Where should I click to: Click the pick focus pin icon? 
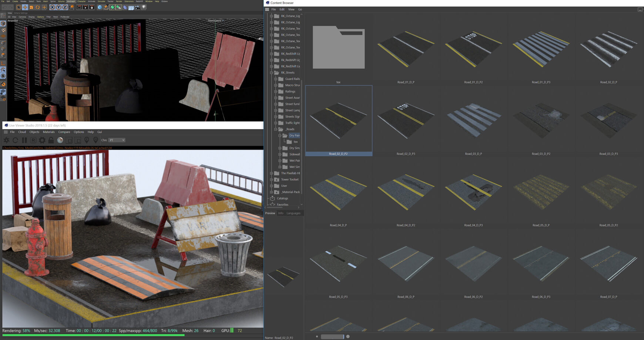pyautogui.click(x=87, y=140)
